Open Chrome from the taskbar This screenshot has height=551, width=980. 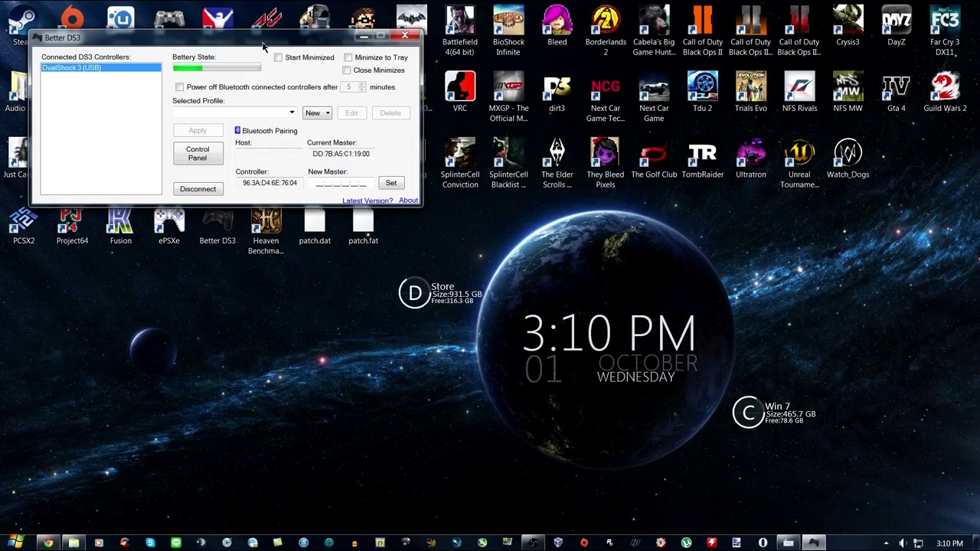pos(47,543)
